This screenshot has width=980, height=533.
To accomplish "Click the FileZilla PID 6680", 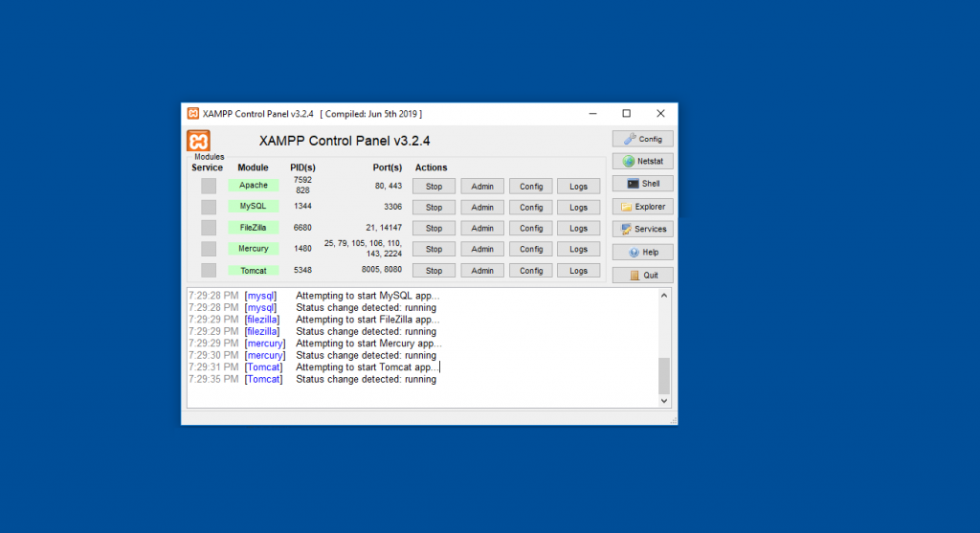I will click(x=302, y=228).
